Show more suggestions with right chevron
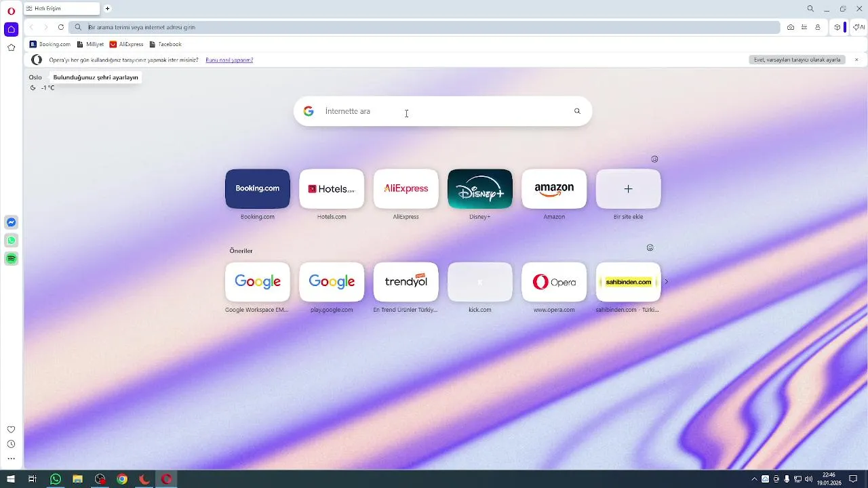The width and height of the screenshot is (868, 488). pyautogui.click(x=666, y=281)
